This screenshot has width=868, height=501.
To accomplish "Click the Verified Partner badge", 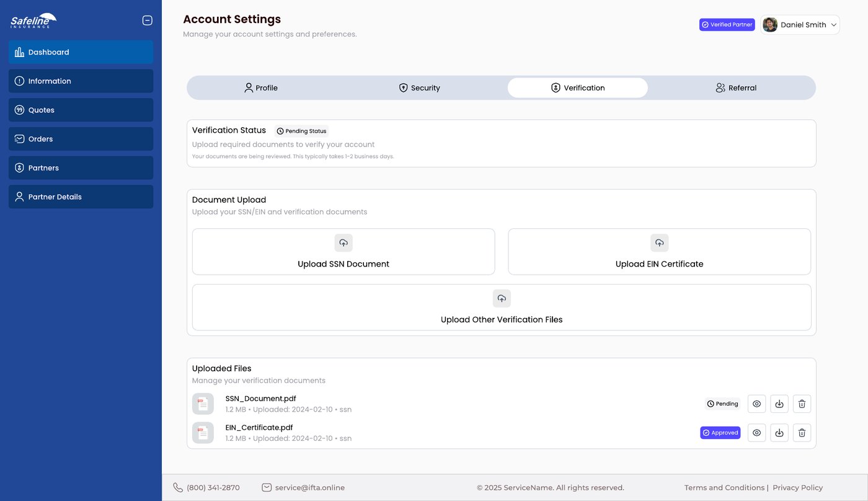I will point(727,25).
